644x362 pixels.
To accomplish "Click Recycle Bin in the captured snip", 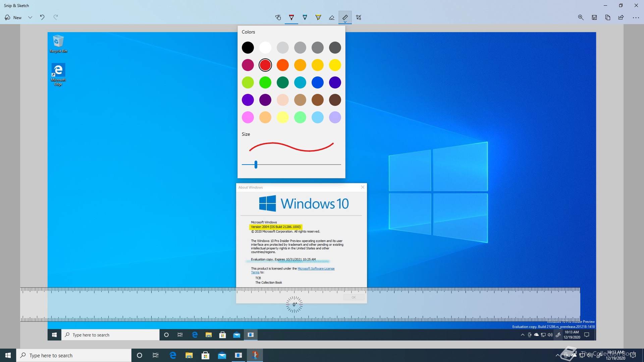I will coord(58,44).
